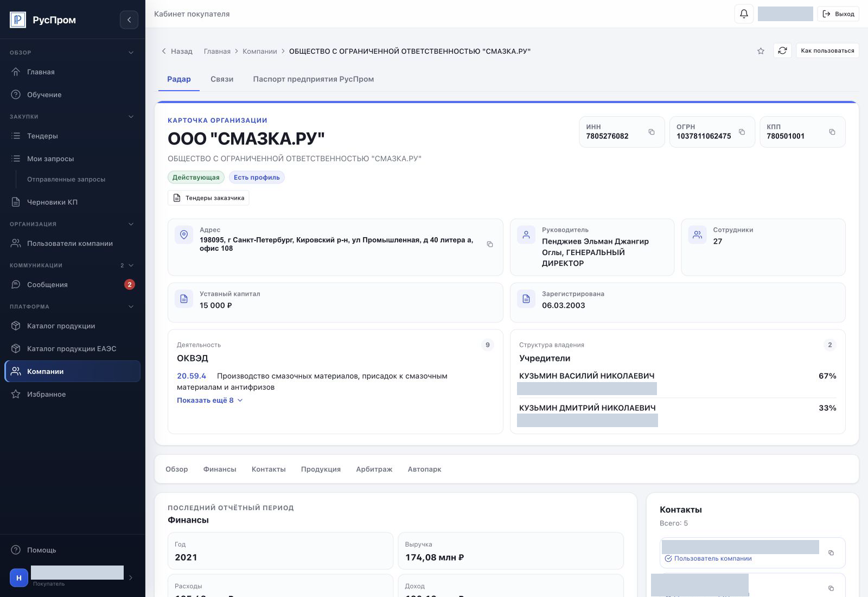Click the Каталог продукции cube icon
The image size is (868, 597).
[x=16, y=326]
